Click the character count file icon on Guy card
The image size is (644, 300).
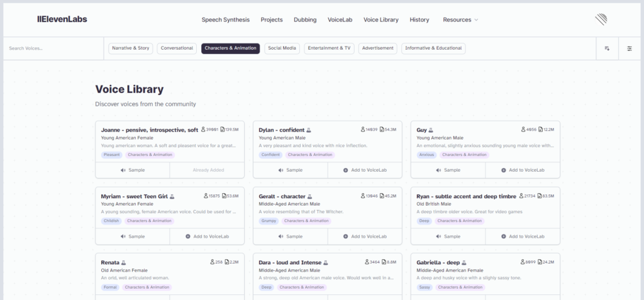click(x=540, y=130)
